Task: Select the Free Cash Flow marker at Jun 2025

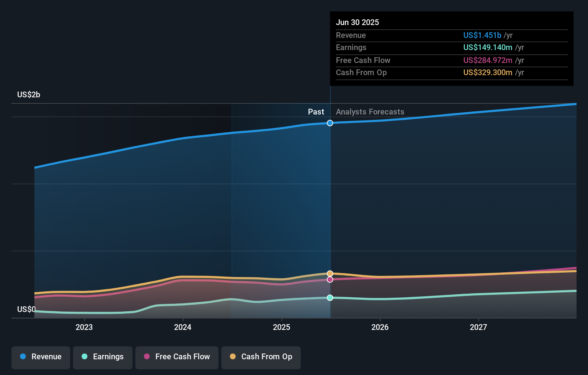Action: click(x=330, y=279)
